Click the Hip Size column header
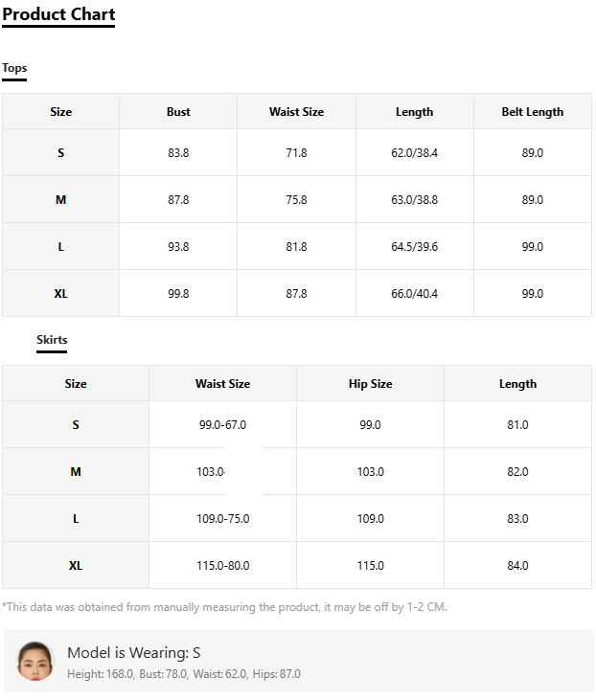Image resolution: width=596 pixels, height=700 pixels. (x=371, y=383)
